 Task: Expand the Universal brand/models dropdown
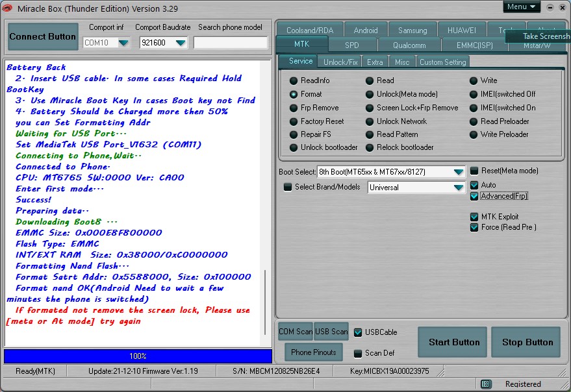[459, 188]
